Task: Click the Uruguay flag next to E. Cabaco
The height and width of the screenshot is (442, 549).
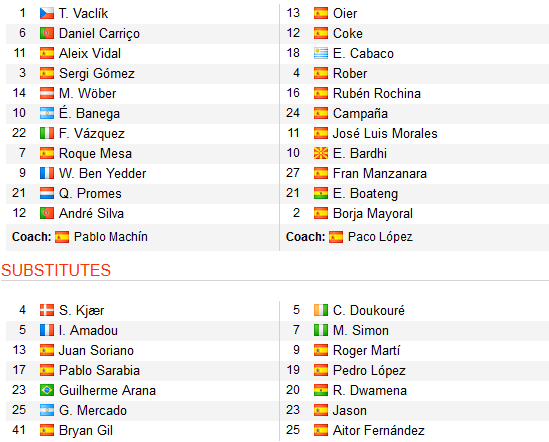Action: 321,53
